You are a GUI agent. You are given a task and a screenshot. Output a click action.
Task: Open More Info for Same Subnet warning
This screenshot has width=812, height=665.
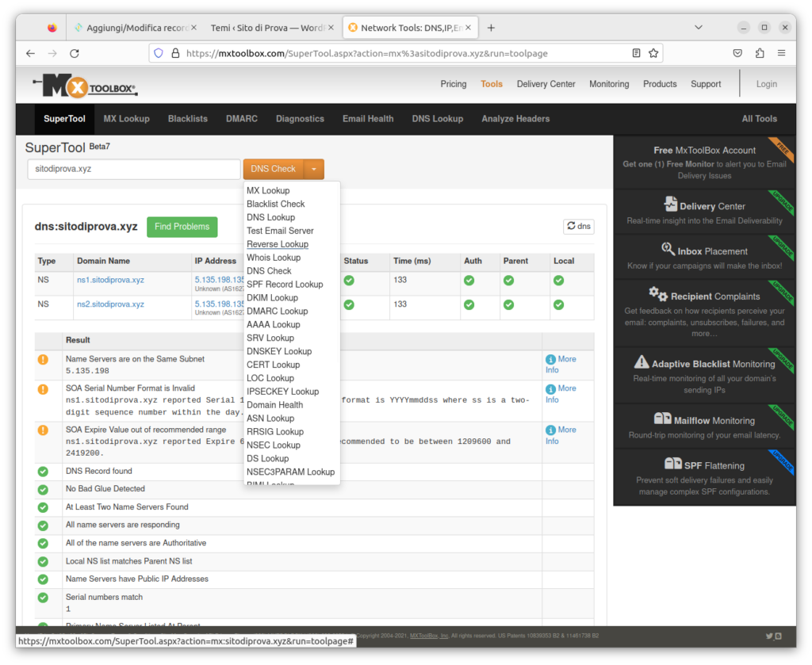561,365
